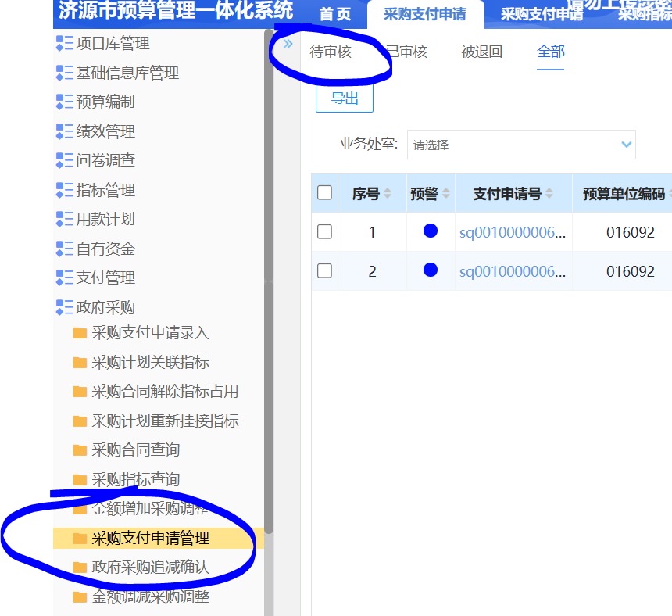
Task: Click the blue warning dot in row 2
Action: tap(431, 270)
